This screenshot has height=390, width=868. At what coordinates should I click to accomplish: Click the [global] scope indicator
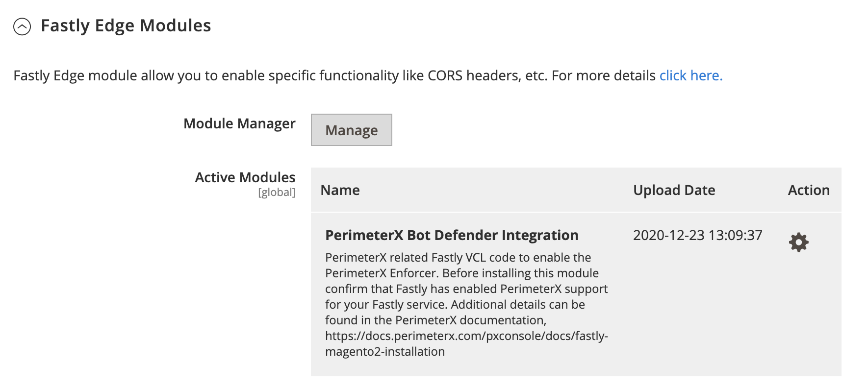tap(277, 193)
